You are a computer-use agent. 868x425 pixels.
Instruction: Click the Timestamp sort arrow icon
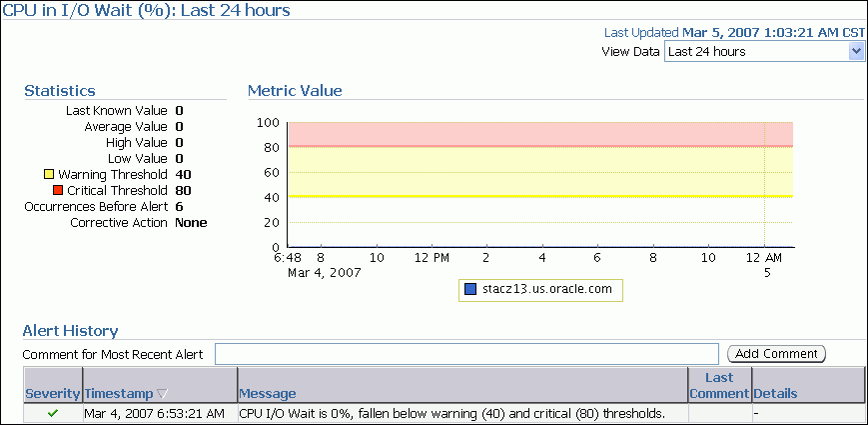pyautogui.click(x=162, y=394)
